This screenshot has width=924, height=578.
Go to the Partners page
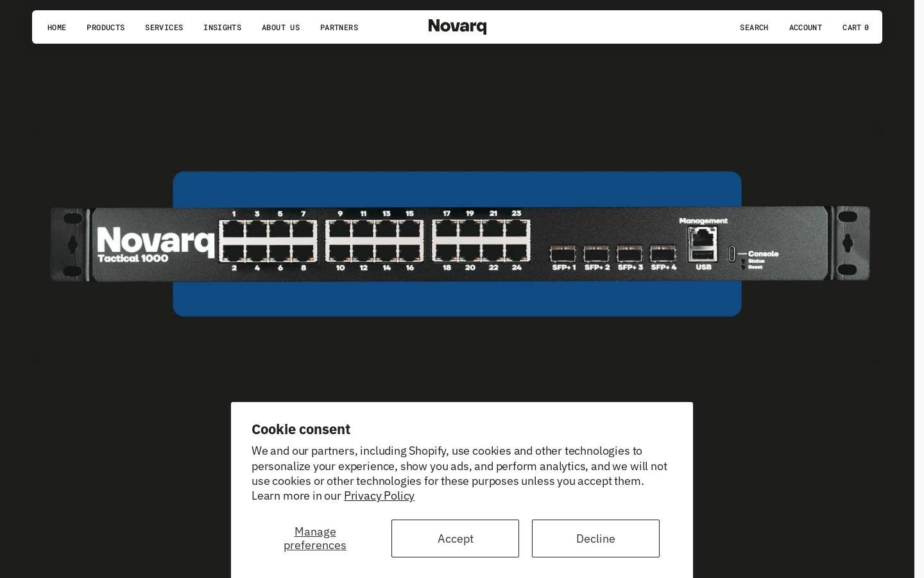[339, 27]
